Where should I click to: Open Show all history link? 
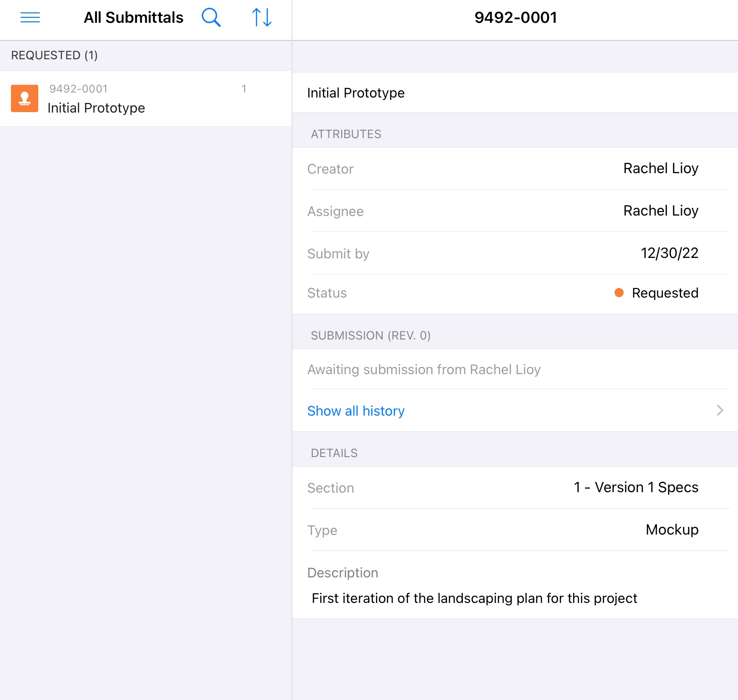[x=356, y=411]
